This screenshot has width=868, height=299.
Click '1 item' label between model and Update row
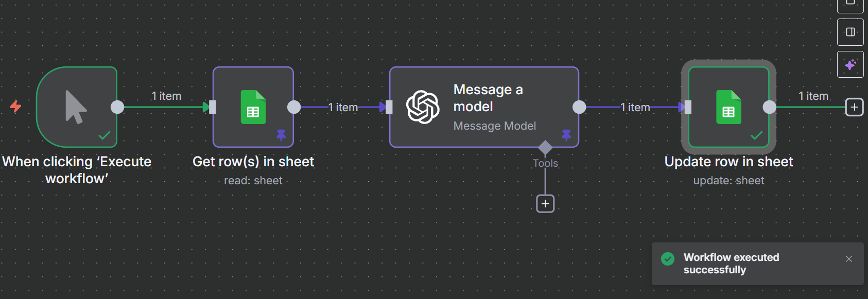(635, 108)
